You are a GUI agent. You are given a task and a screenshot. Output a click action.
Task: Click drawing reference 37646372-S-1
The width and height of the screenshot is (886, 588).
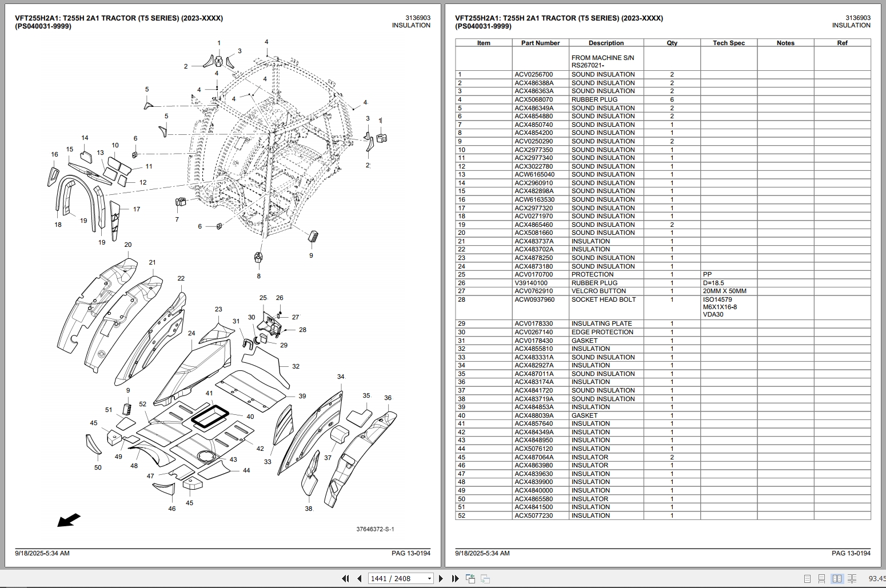(376, 529)
